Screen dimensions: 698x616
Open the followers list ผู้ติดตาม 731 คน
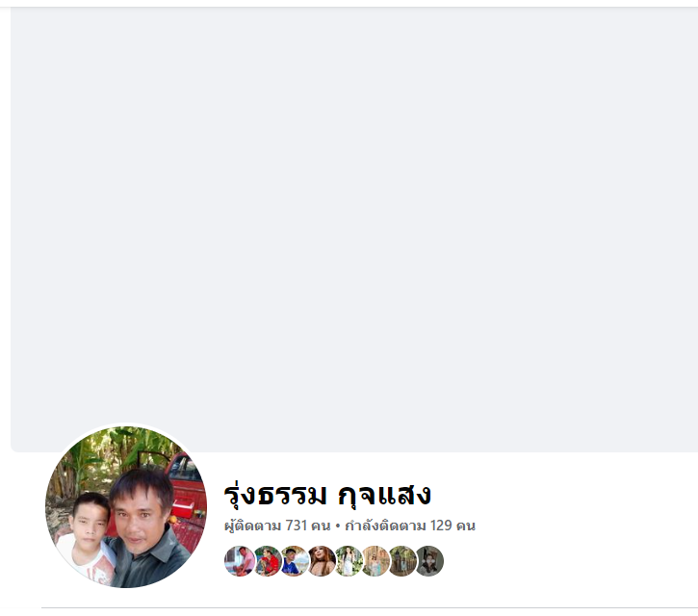click(277, 526)
